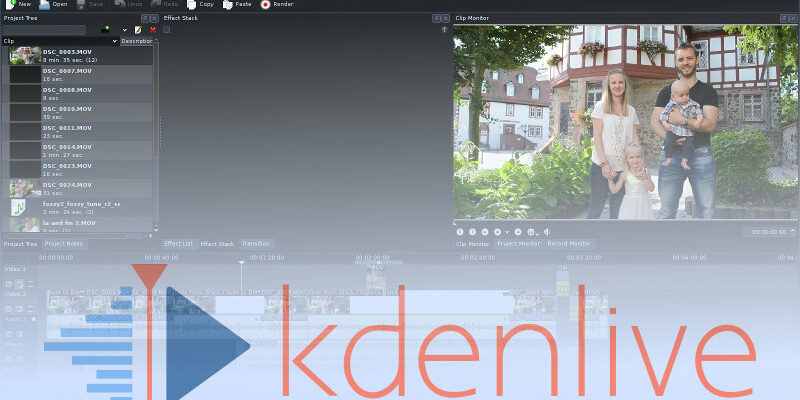
Task: Open the dropdown arrow after the fourth playback button
Action: coord(506,232)
